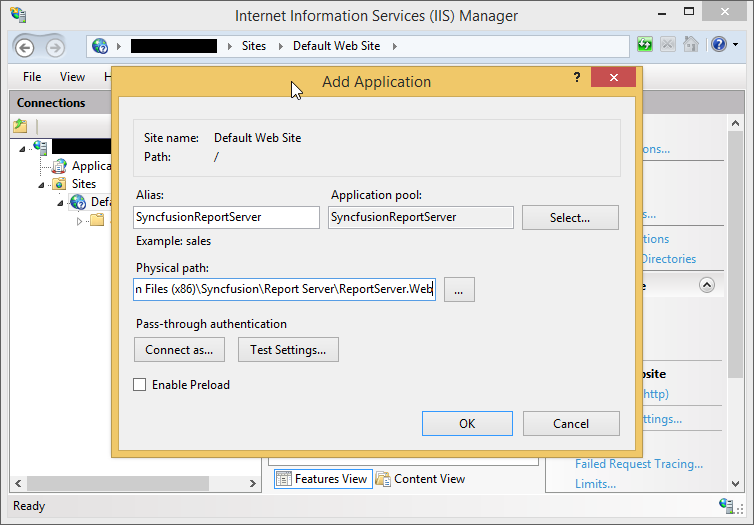Click the Forward navigation arrow
This screenshot has width=754, height=525.
point(55,47)
